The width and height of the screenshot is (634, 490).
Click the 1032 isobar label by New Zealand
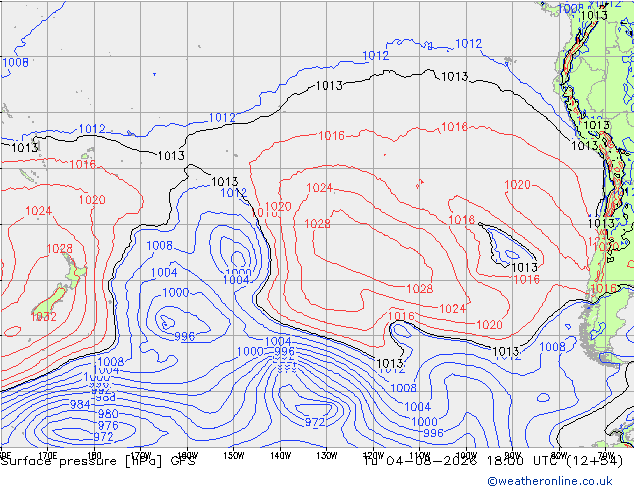point(44,317)
